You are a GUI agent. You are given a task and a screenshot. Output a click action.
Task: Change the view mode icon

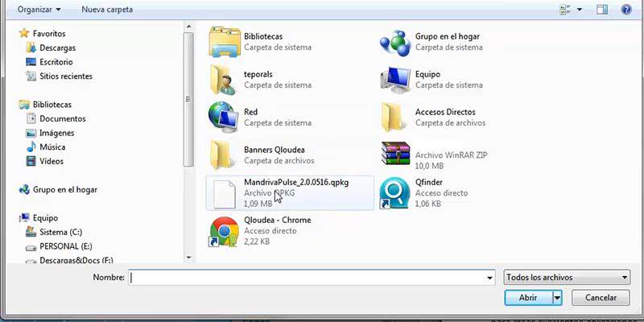pyautogui.click(x=565, y=10)
